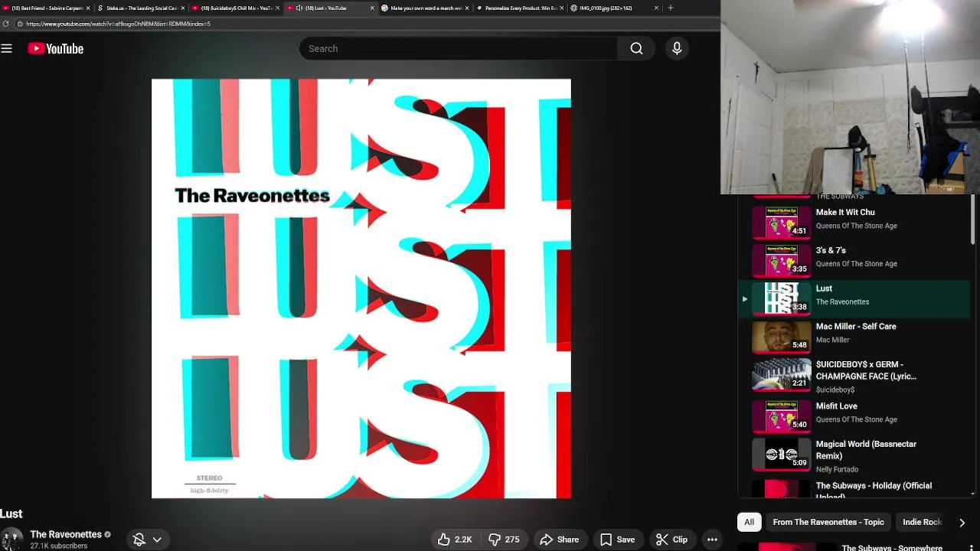Reload the page from the toolbar
Screen dimensions: 980x551
click(x=6, y=24)
